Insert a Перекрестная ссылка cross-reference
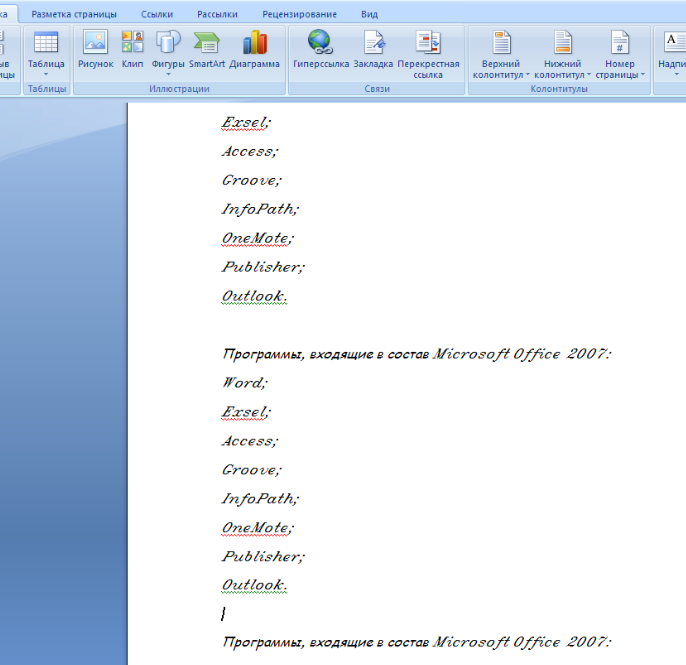The width and height of the screenshot is (686, 665). 428,55
